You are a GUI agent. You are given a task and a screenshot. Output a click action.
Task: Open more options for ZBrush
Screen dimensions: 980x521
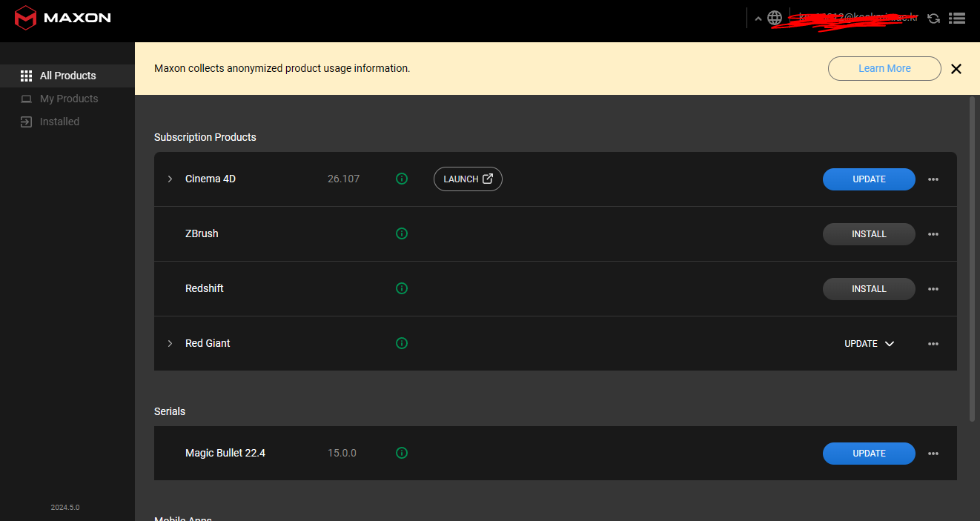933,234
